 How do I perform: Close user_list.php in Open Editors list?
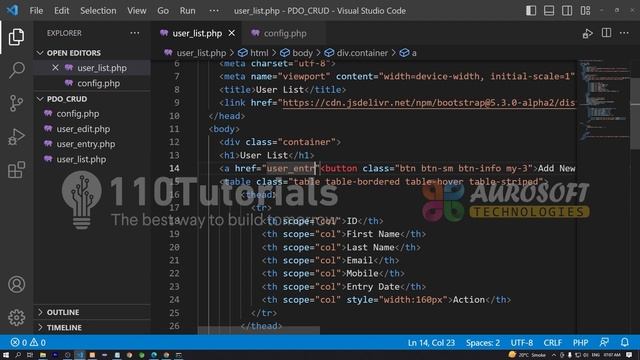pyautogui.click(x=55, y=68)
